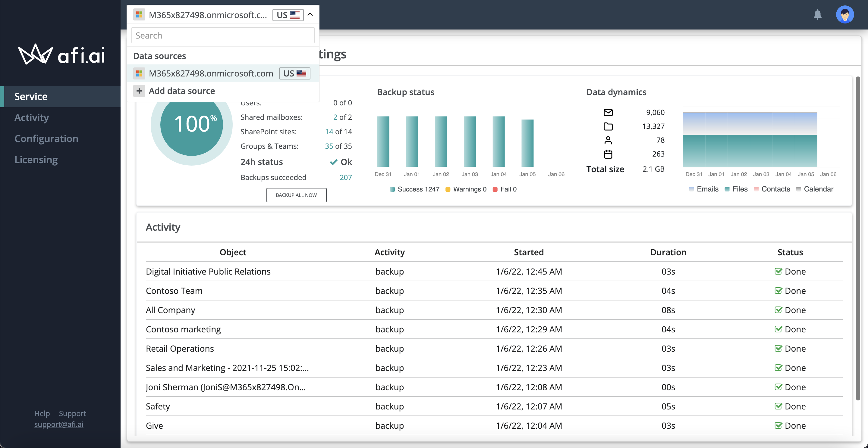Go to Licensing in the sidebar
The height and width of the screenshot is (448, 868).
tap(36, 160)
